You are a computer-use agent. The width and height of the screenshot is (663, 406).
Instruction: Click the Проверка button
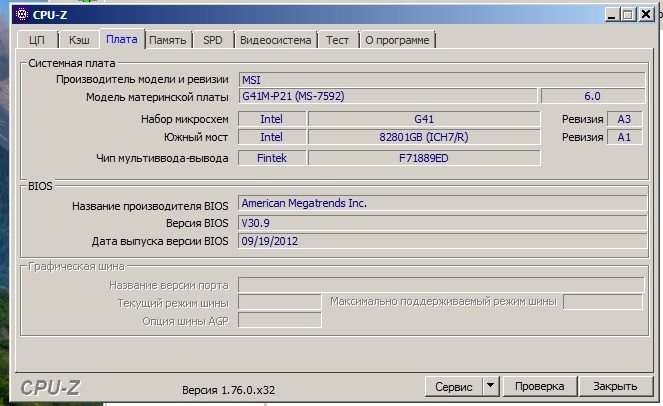point(540,386)
